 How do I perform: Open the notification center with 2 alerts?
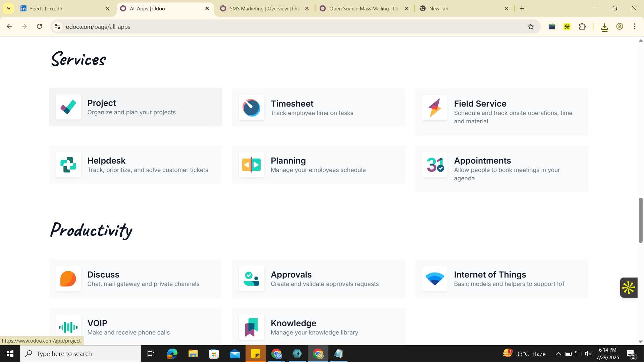tap(631, 354)
